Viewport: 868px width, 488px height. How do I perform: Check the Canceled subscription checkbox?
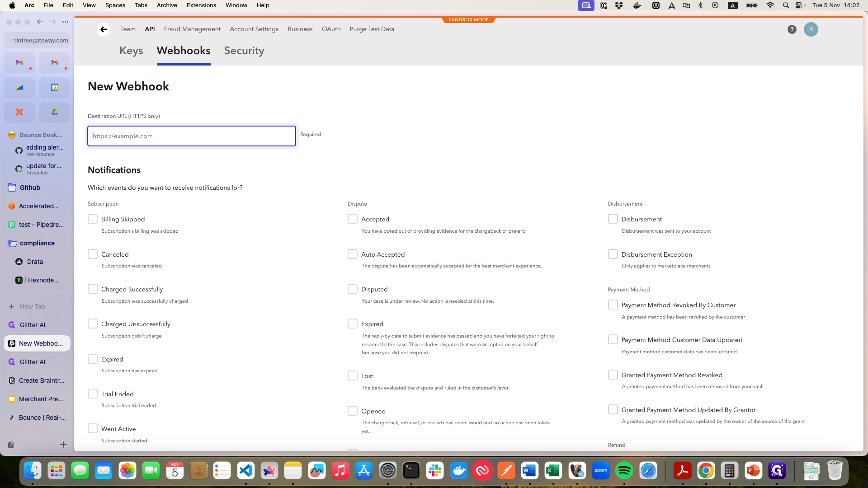click(x=93, y=254)
